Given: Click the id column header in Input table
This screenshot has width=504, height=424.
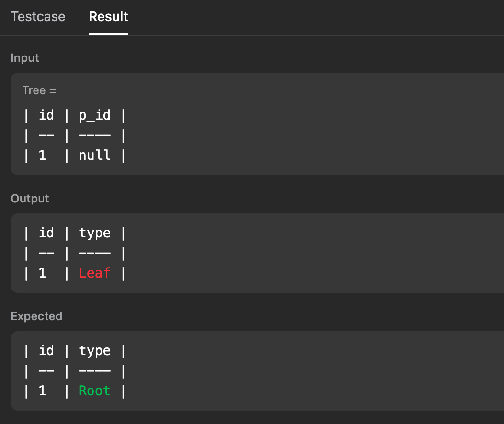Looking at the screenshot, I should coord(46,115).
